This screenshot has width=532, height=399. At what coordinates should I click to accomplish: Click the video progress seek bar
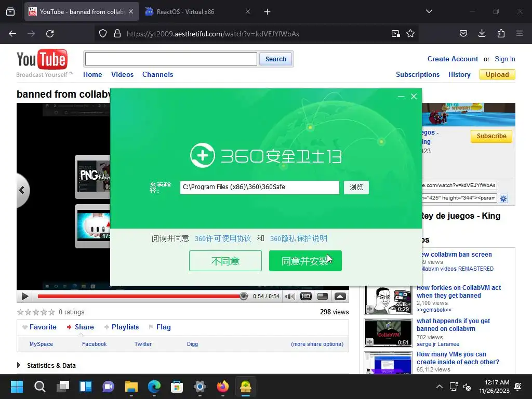click(142, 296)
